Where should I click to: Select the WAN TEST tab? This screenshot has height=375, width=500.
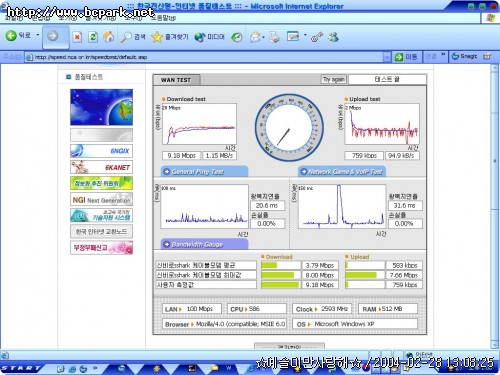point(176,80)
